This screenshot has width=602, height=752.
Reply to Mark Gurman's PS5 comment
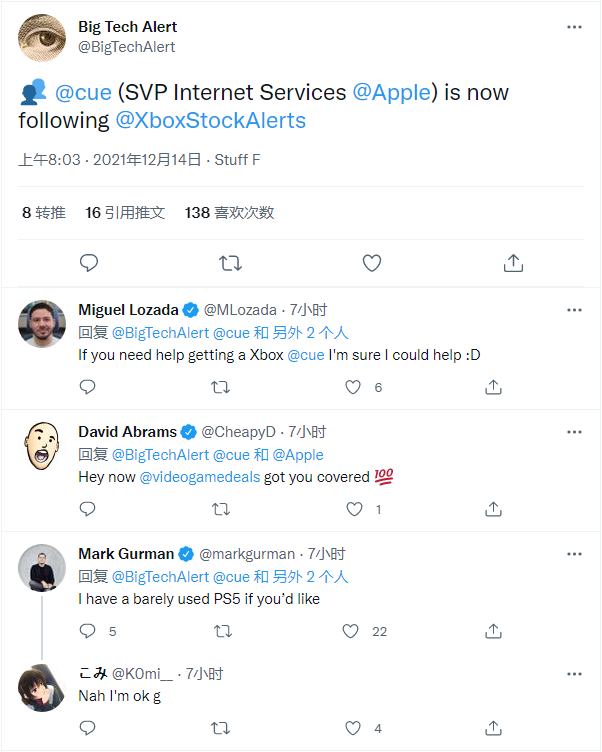[87, 631]
